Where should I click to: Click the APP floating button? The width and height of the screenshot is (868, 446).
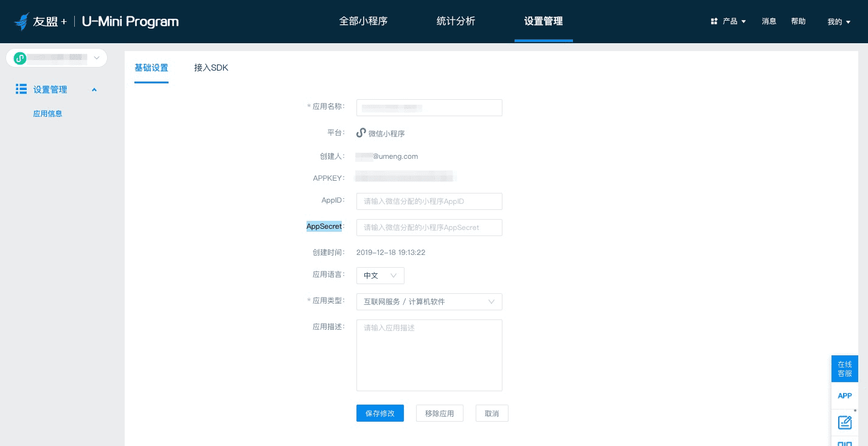(845, 395)
